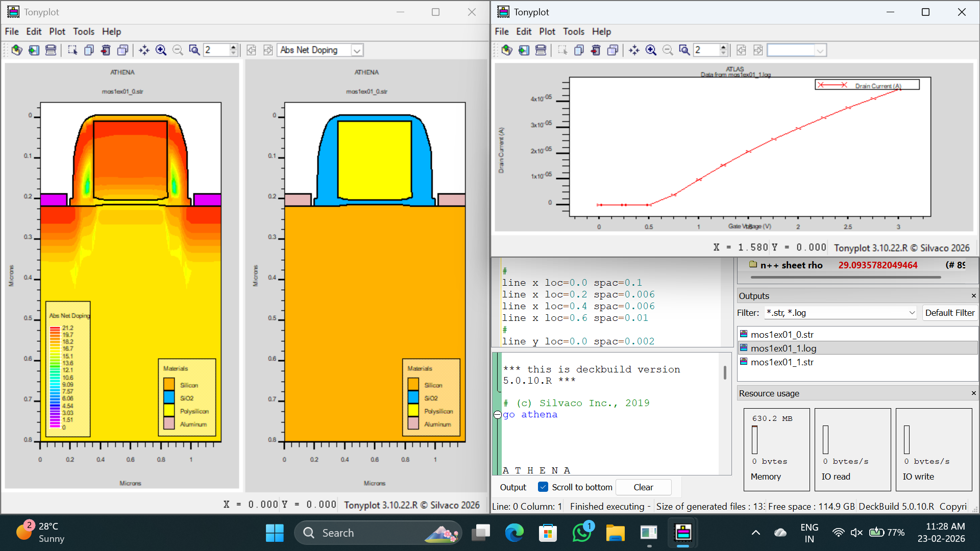Click the export icon in the Drain Current Tonyplot toolbar

click(x=524, y=50)
